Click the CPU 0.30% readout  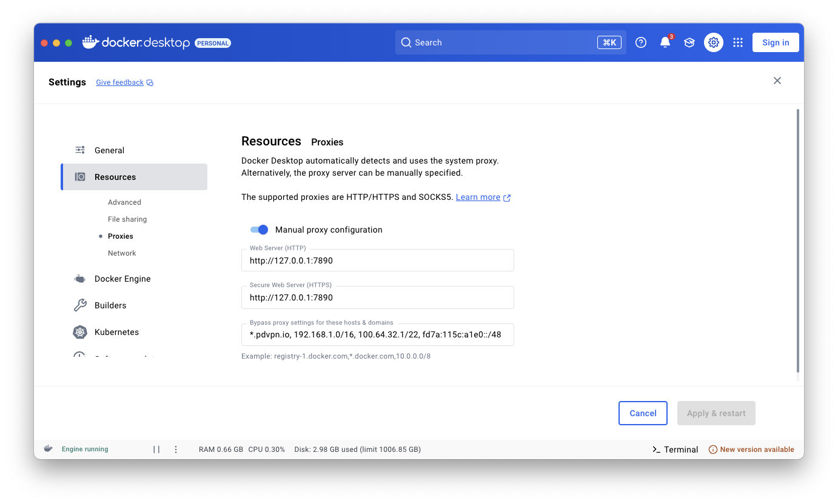point(266,449)
